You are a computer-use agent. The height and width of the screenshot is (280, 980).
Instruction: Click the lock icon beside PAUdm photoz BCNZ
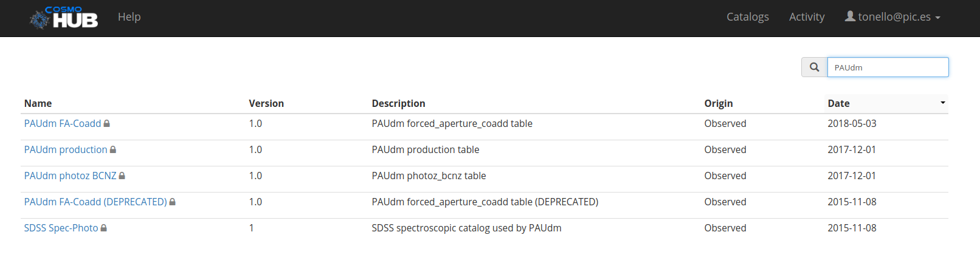tap(122, 176)
